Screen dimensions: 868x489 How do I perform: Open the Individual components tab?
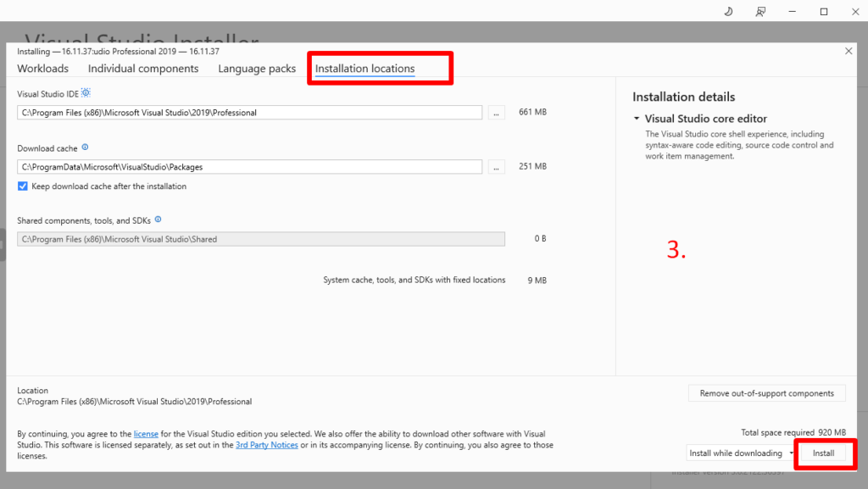[x=143, y=69]
